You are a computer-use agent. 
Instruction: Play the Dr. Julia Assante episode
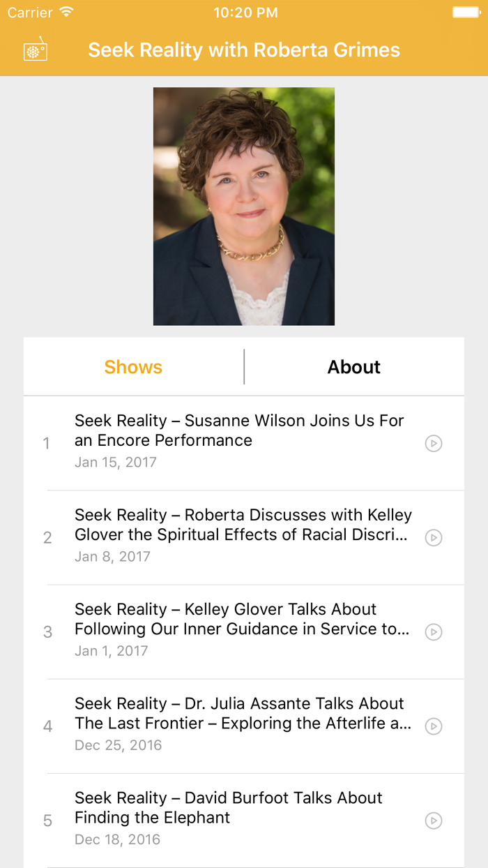click(x=433, y=726)
